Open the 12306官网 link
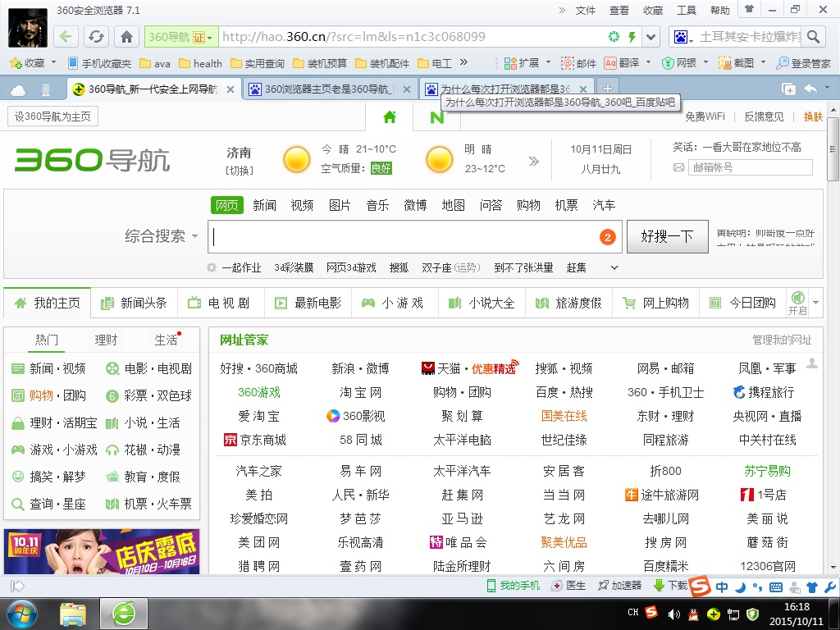Screen dimensions: 840x630 click(768, 566)
